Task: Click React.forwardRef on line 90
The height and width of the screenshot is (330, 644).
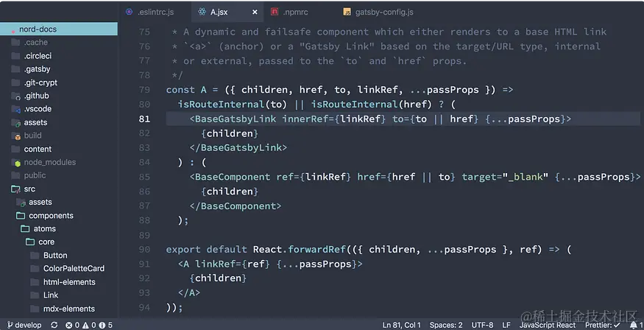Action: pyautogui.click(x=299, y=250)
